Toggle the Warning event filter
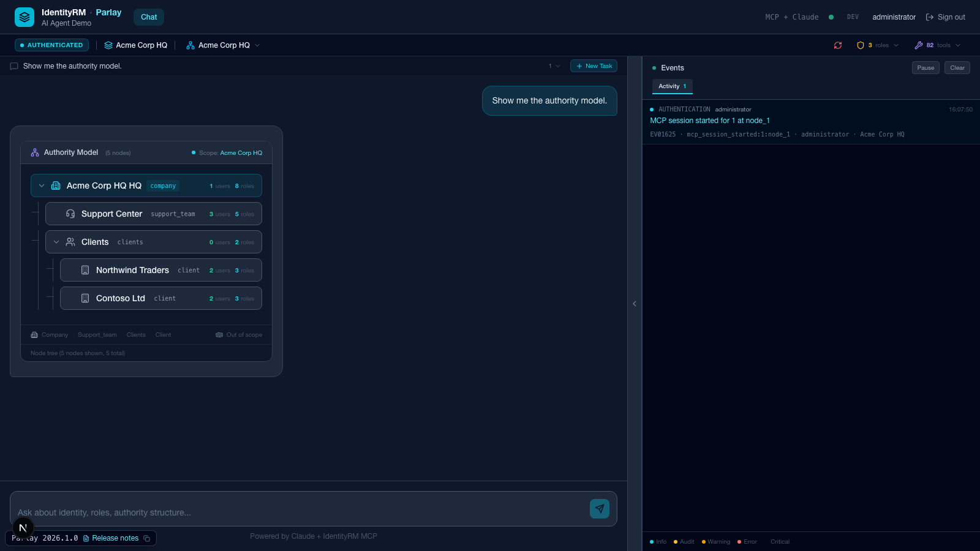The width and height of the screenshot is (980, 551). 716,542
